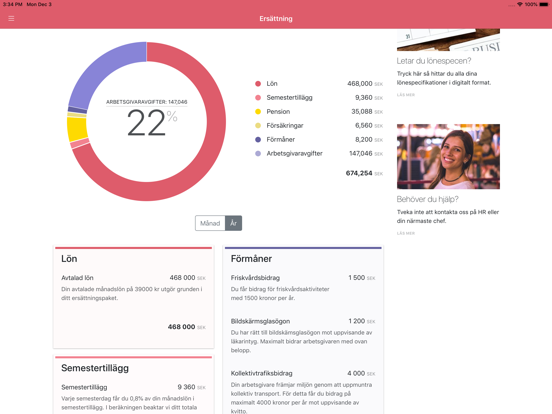Open the newspaper thumbnail image at top
This screenshot has height=414, width=552.
click(x=448, y=40)
